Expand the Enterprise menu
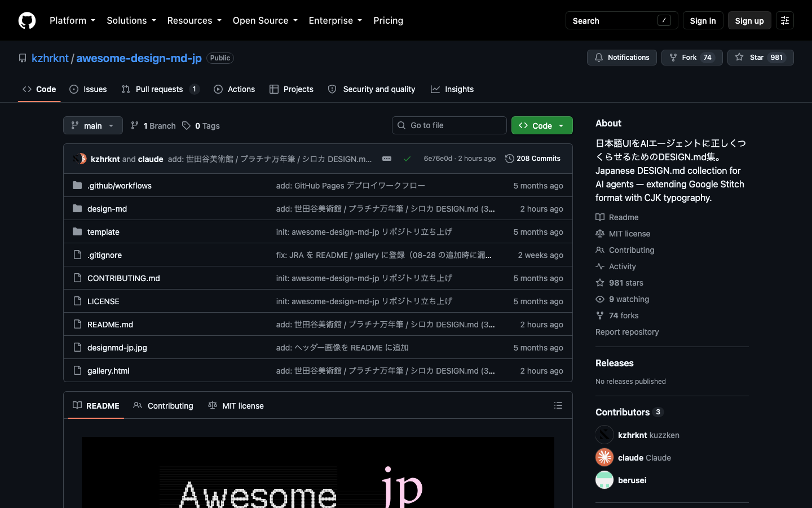 [x=336, y=20]
